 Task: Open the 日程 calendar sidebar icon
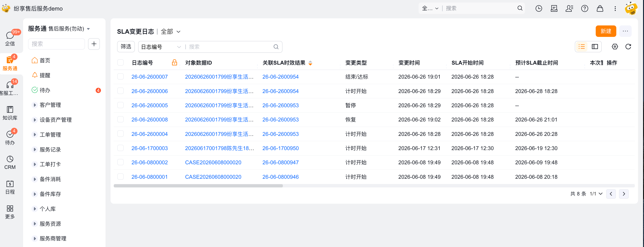pyautogui.click(x=10, y=187)
